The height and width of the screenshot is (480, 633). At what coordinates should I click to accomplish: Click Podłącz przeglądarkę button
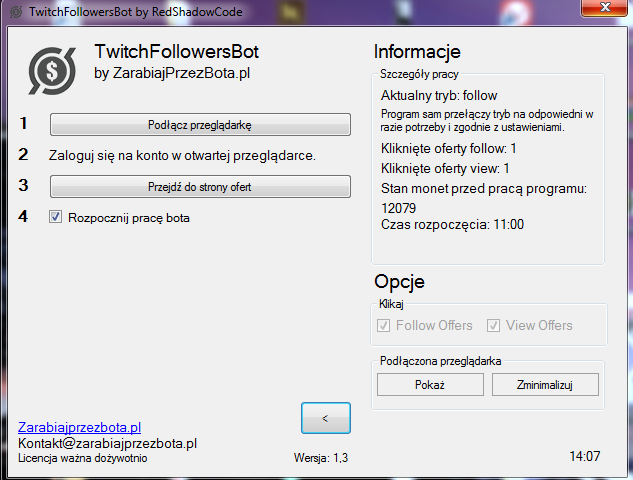[x=200, y=124]
